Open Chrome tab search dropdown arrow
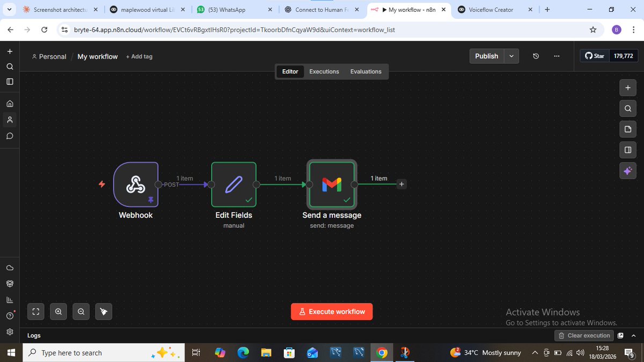This screenshot has height=362, width=644. tap(9, 10)
